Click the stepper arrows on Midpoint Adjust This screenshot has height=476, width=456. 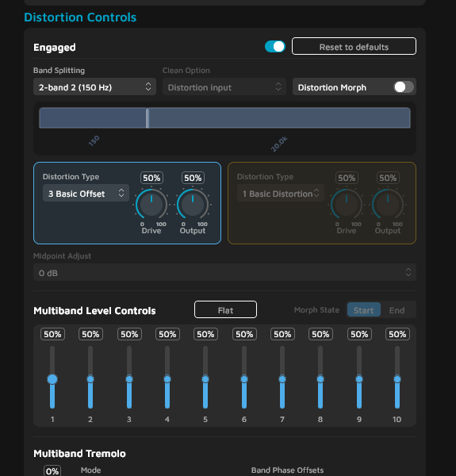[x=408, y=272]
